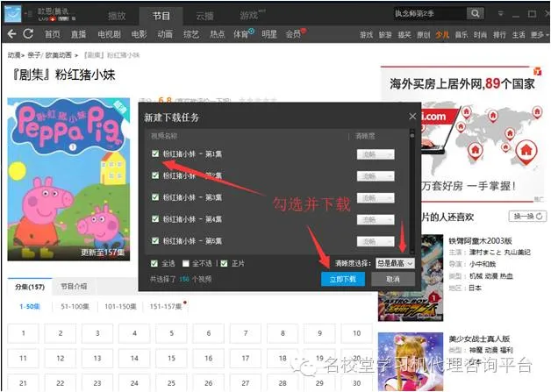Uncheck 粉红猪小妹 第1集 checkbox
This screenshot has height=392, width=551.
[x=155, y=153]
